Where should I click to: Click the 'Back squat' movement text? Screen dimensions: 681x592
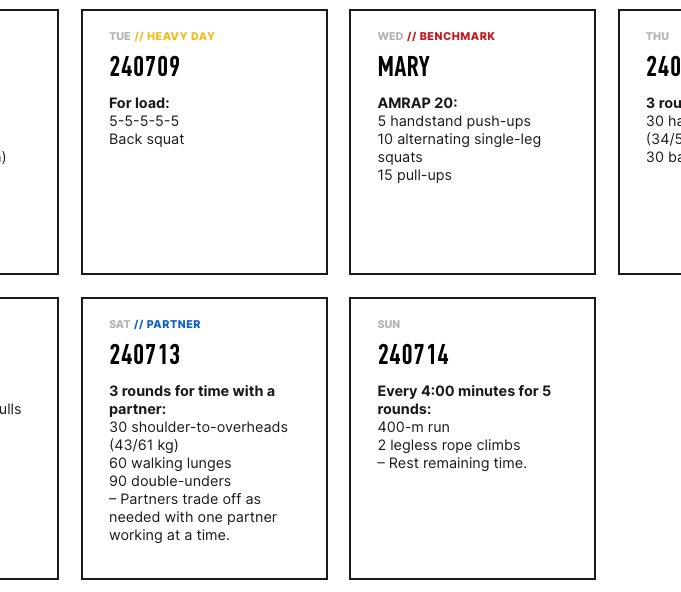(x=146, y=139)
